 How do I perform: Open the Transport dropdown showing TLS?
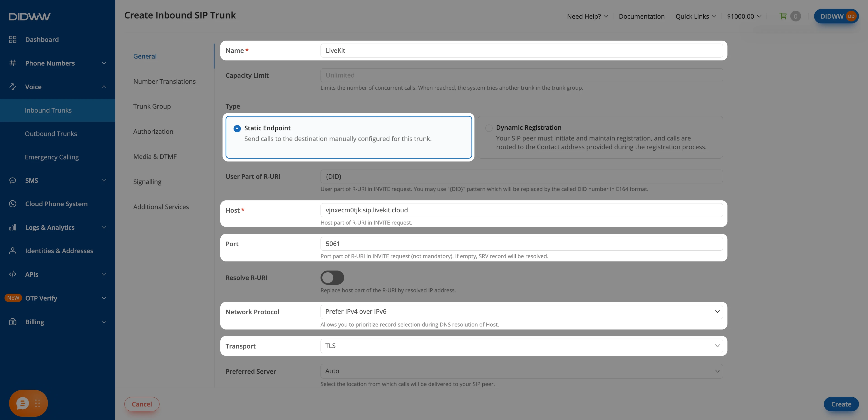click(521, 346)
